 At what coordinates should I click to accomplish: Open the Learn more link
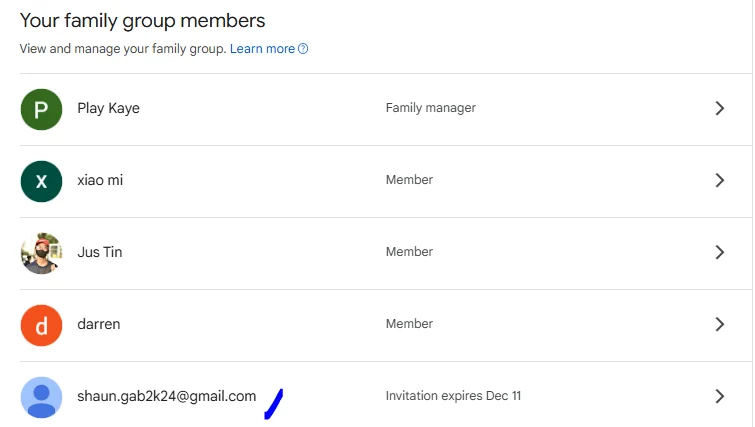click(x=262, y=49)
